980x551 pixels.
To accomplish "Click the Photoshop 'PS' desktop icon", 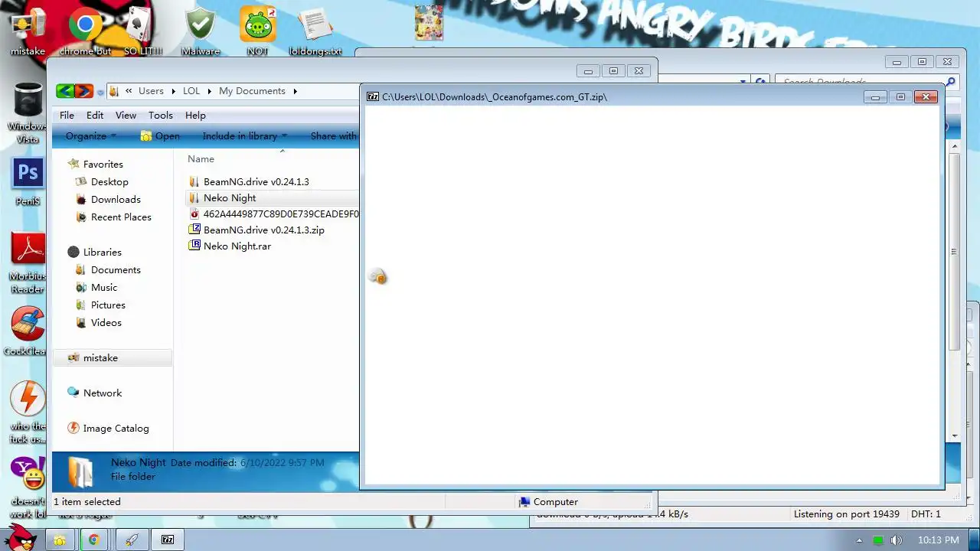I will click(28, 182).
